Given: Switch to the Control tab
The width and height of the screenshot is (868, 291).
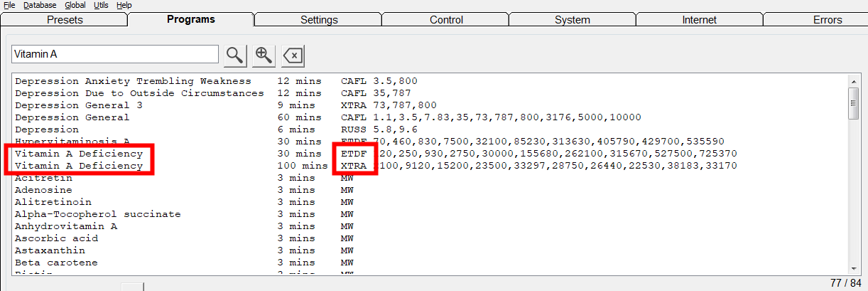Looking at the screenshot, I should click(446, 20).
